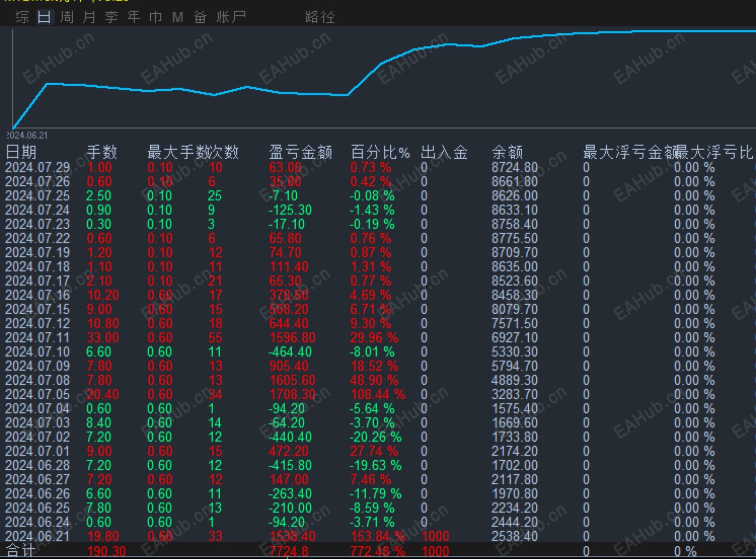Click profit amount 1605.60
756x559 pixels.
292,380
